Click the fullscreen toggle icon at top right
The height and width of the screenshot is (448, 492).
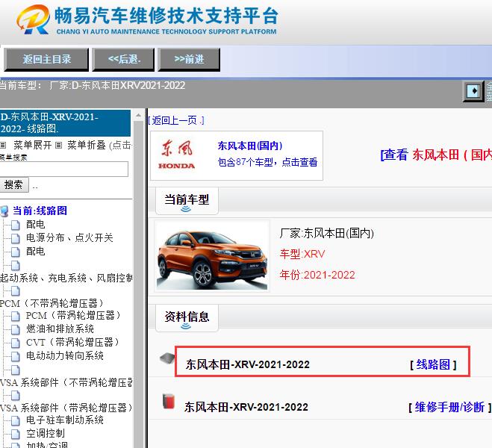473,91
